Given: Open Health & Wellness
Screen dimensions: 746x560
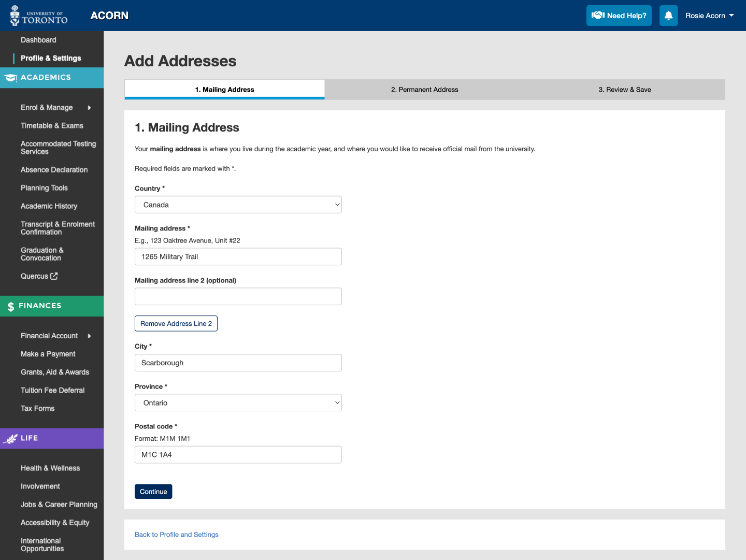Looking at the screenshot, I should [x=50, y=468].
